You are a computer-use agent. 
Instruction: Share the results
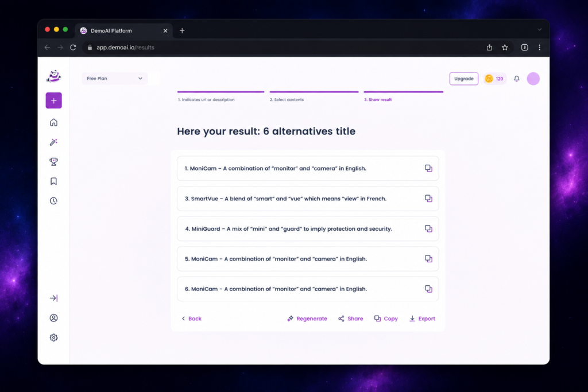351,319
